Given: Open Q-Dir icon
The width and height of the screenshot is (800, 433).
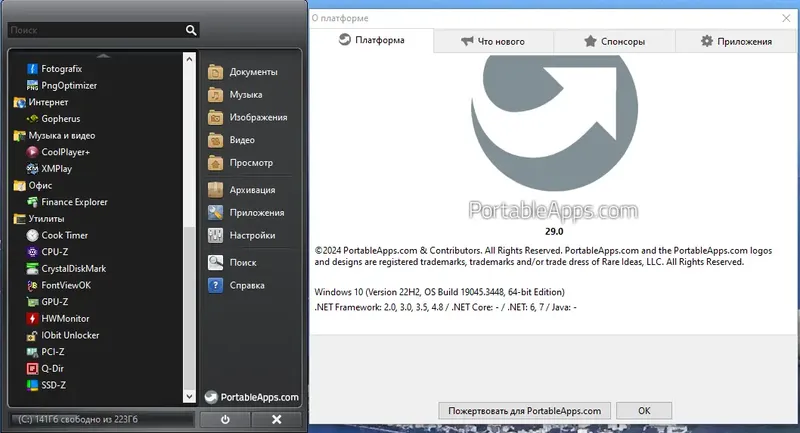Looking at the screenshot, I should pyautogui.click(x=32, y=368).
